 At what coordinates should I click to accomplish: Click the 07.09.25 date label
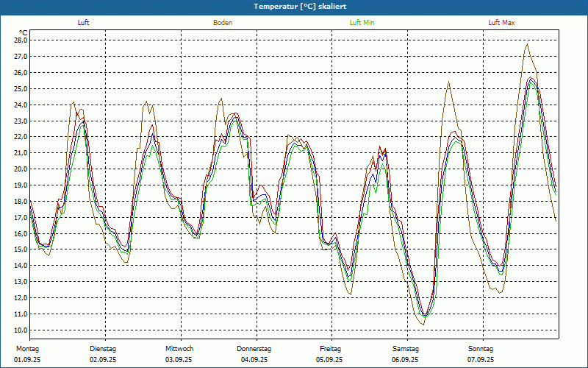(481, 360)
